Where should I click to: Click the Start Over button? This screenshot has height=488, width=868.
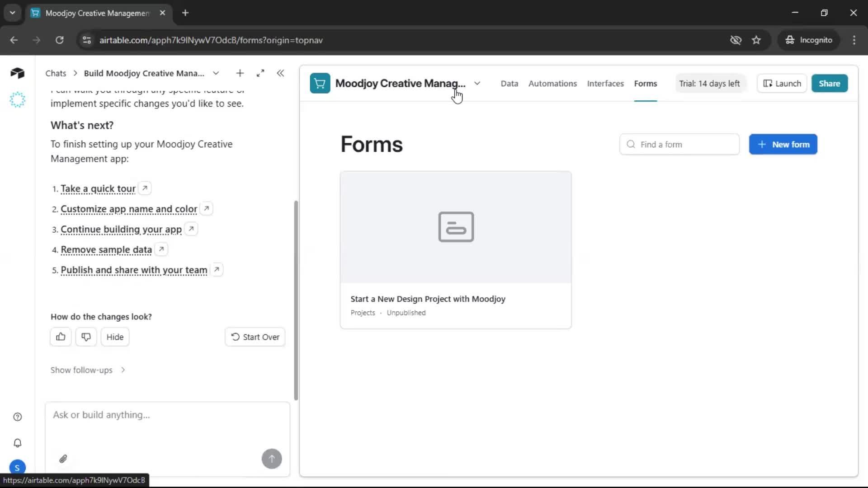click(255, 337)
